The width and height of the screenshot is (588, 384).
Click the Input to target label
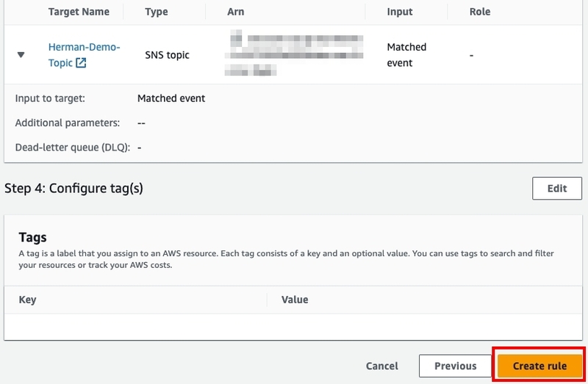point(50,98)
